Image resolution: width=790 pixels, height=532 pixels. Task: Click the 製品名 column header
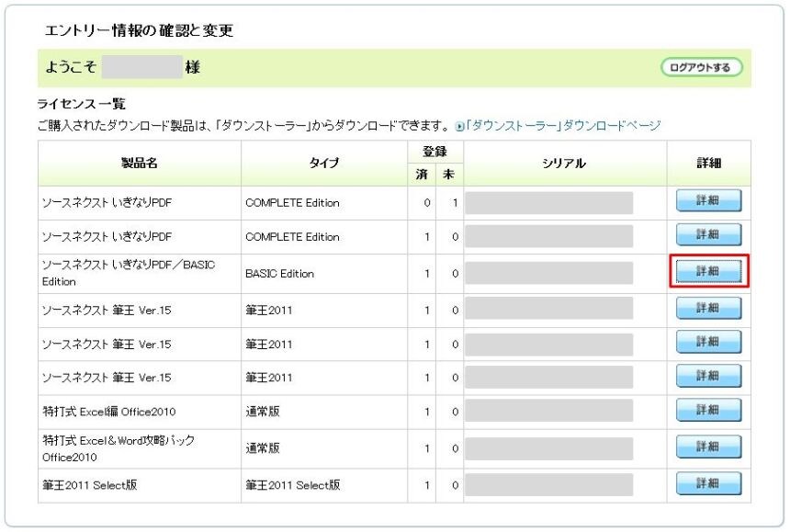(140, 164)
